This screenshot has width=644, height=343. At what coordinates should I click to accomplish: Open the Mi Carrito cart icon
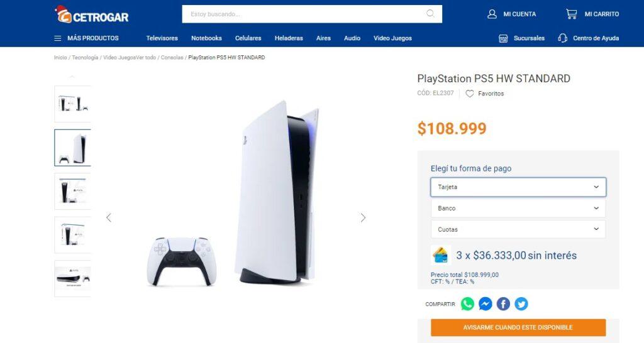coord(571,14)
